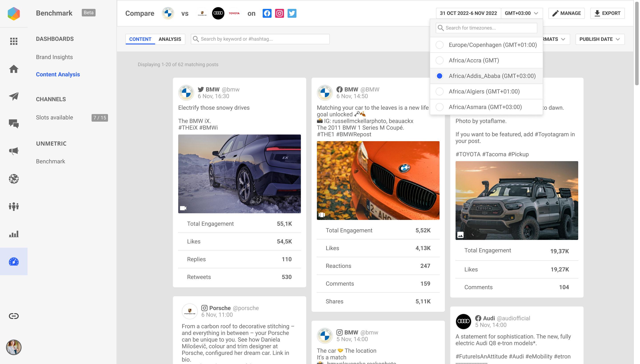Go to the Home icon in sidebar
Screen dimensions: 640x364
pyautogui.click(x=14, y=69)
